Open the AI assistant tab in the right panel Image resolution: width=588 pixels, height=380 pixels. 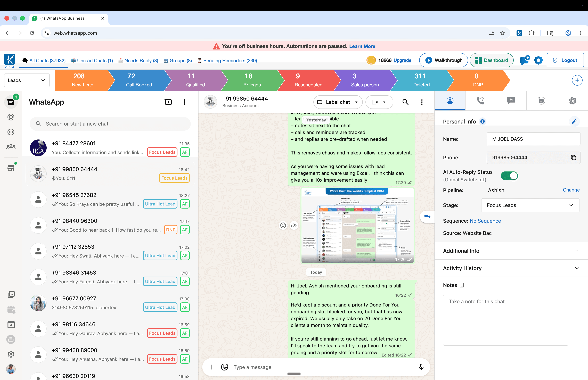(572, 101)
